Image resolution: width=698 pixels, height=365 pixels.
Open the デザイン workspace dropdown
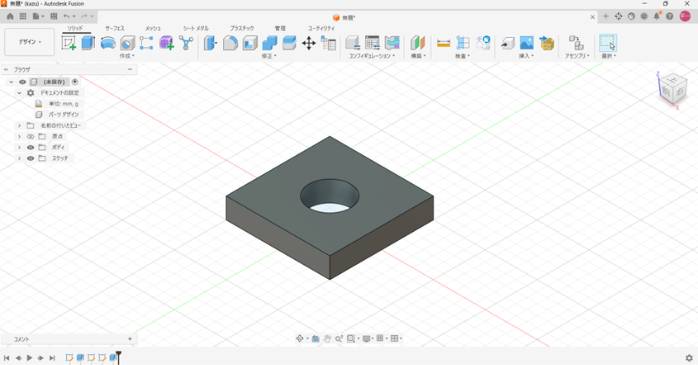point(29,42)
